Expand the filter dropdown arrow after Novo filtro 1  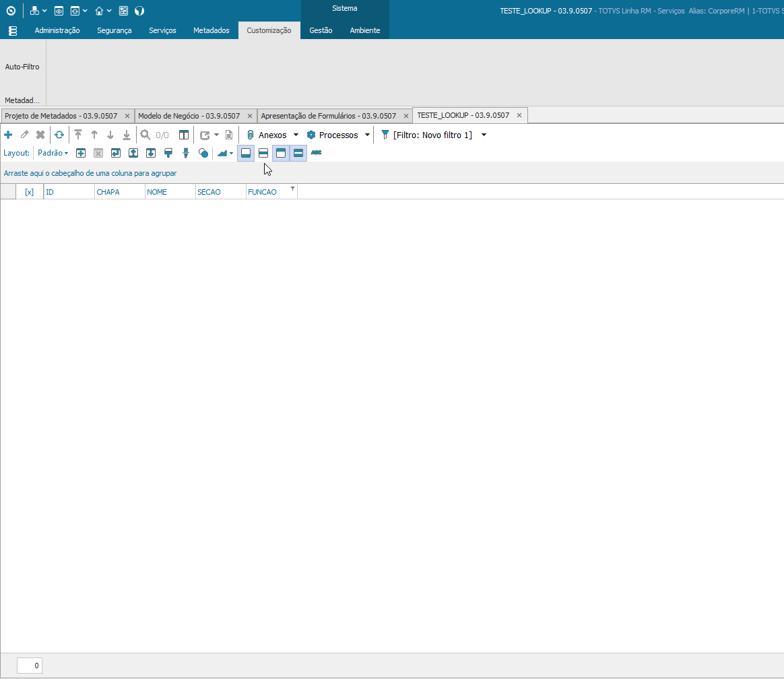point(484,135)
